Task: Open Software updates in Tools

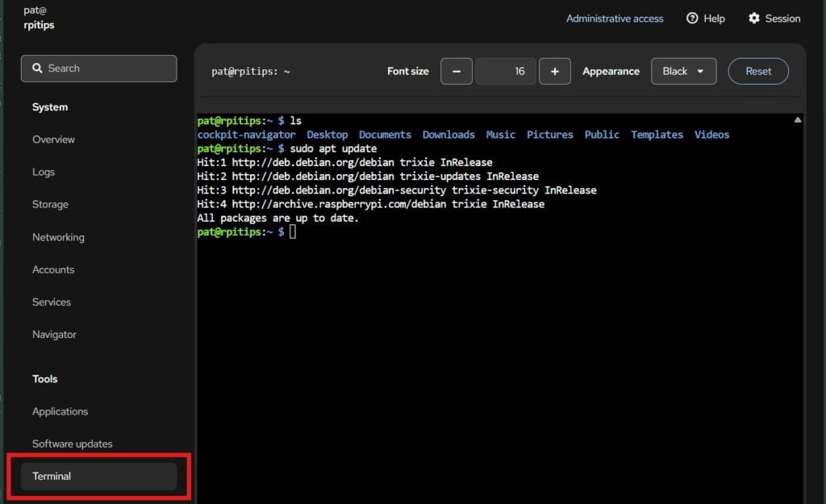Action: [x=73, y=444]
